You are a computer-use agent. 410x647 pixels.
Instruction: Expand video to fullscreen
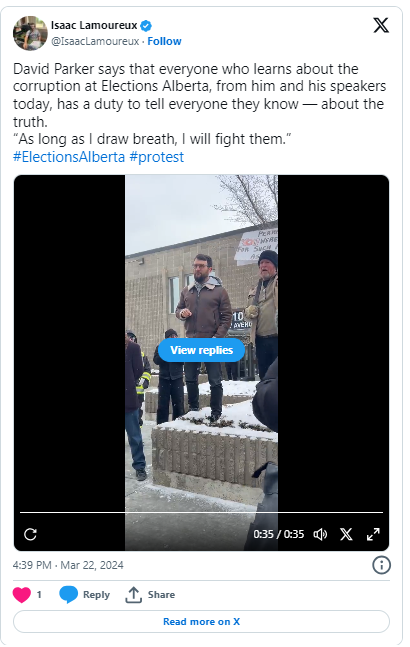[x=373, y=534]
